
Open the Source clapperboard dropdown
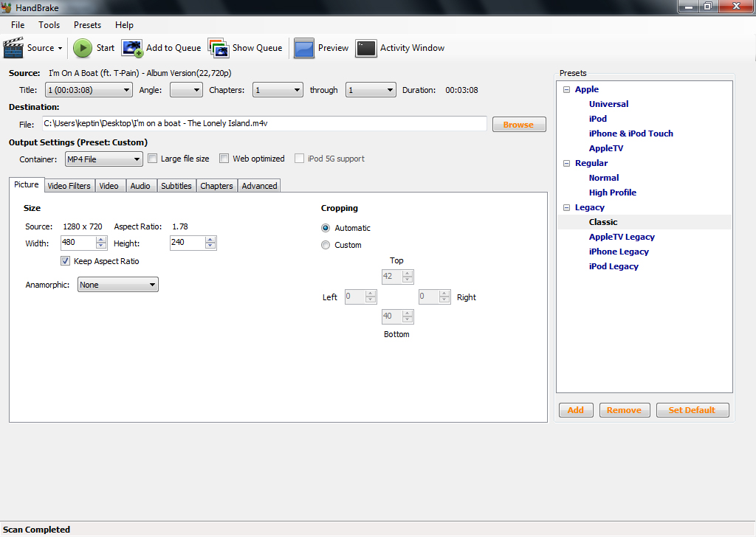coord(32,48)
